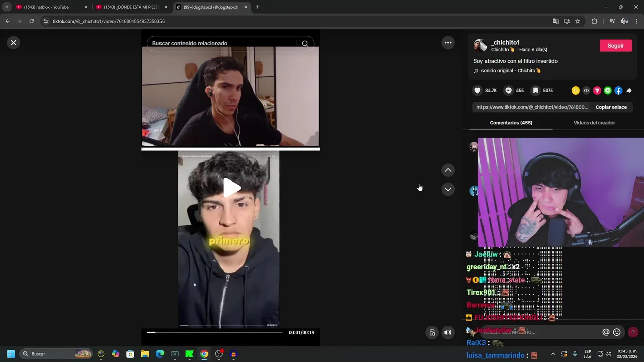
Task: Seek along the video progress bar
Action: (x=215, y=332)
